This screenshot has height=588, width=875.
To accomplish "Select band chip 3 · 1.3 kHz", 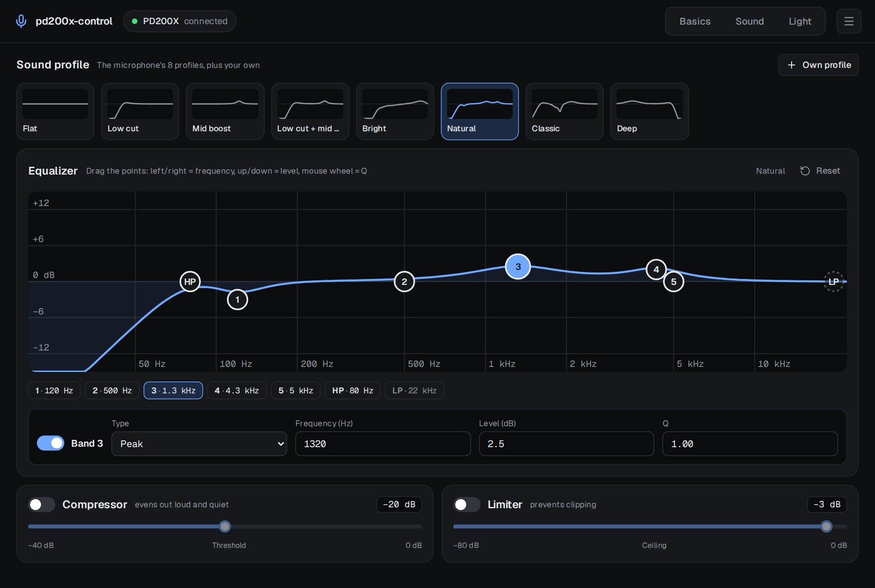I will click(x=173, y=391).
